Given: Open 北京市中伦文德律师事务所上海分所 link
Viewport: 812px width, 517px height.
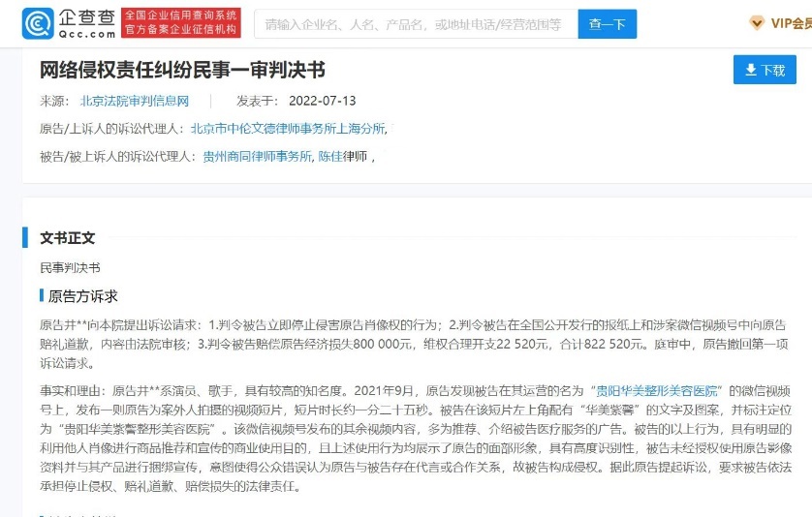Looking at the screenshot, I should (x=288, y=129).
